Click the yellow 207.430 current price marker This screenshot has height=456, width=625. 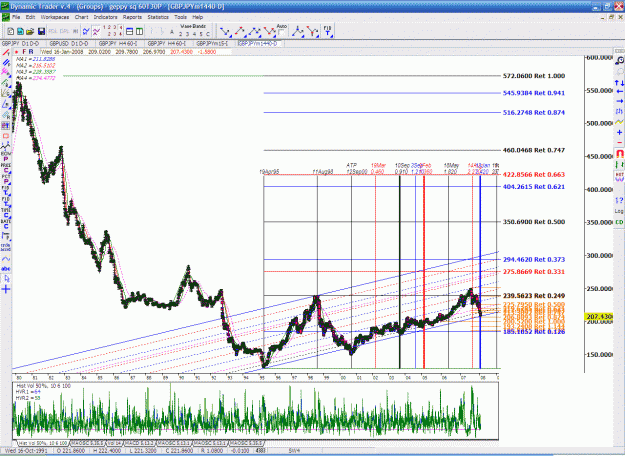tap(599, 316)
